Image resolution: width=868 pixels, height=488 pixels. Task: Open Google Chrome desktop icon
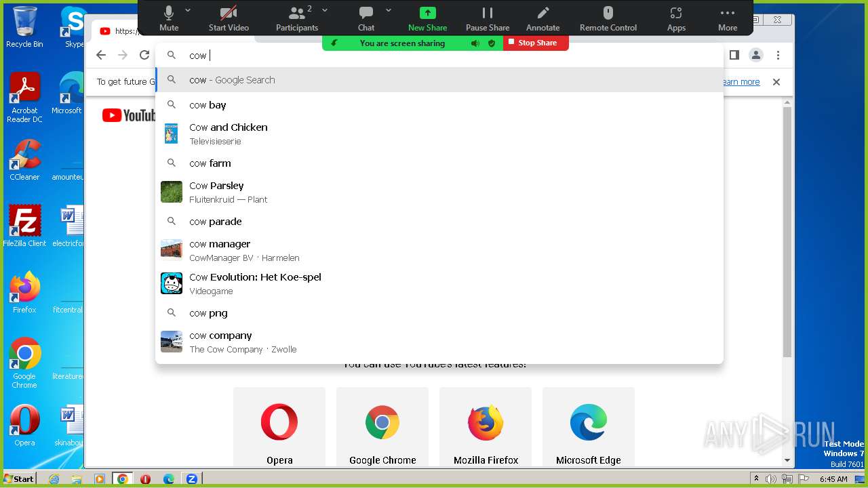point(24,363)
